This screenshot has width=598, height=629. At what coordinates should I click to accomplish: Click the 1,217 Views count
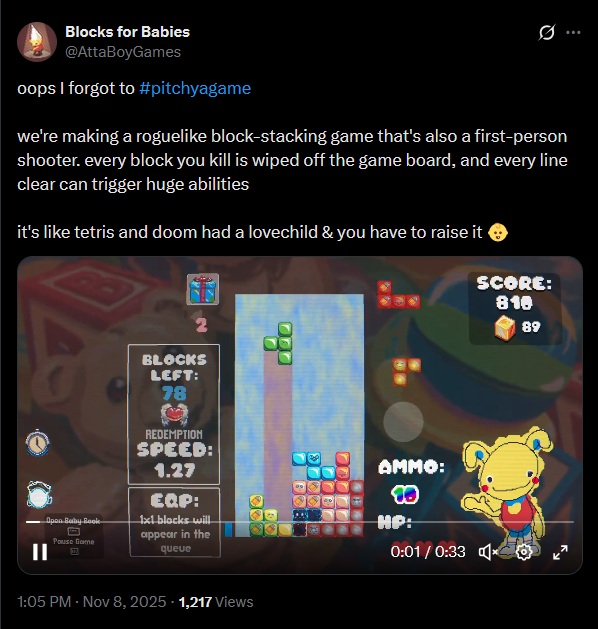pyautogui.click(x=216, y=602)
